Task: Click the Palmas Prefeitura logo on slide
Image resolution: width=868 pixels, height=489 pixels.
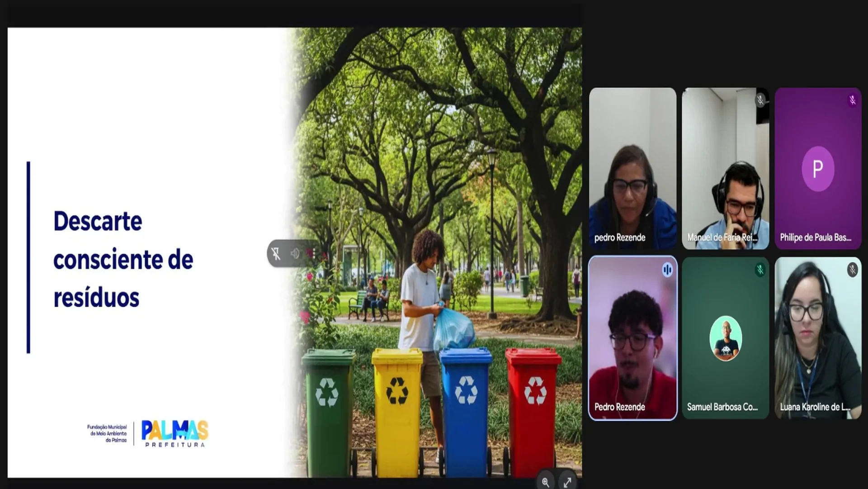Action: [175, 433]
